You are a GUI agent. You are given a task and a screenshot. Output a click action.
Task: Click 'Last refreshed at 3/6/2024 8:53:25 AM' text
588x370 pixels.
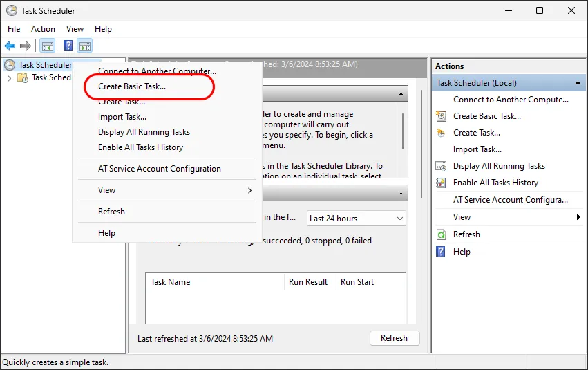(x=205, y=339)
